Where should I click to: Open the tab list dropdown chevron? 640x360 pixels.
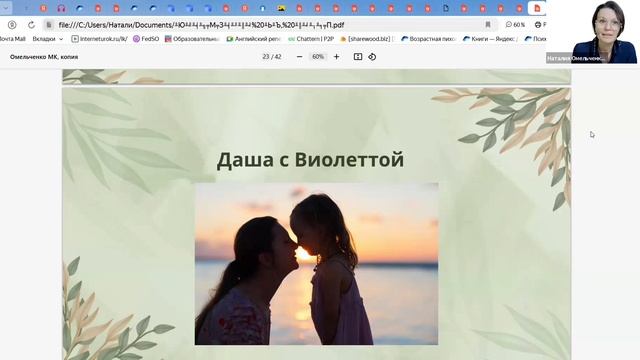(6, 8)
